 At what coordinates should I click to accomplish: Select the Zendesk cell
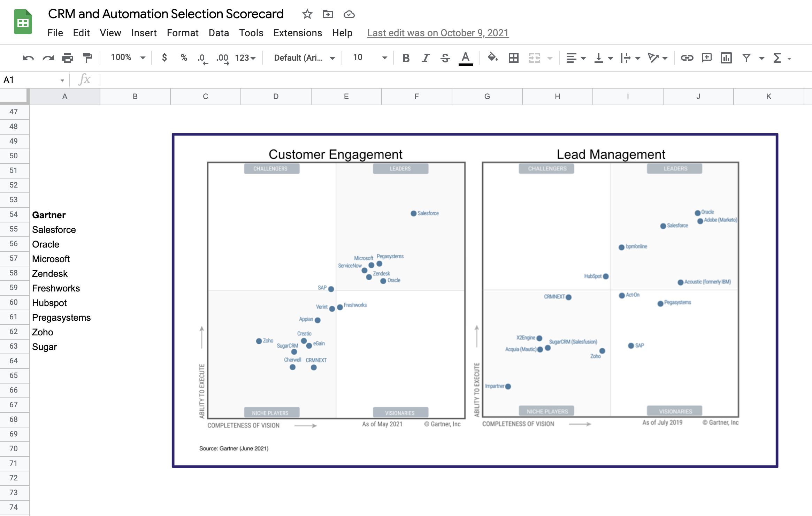click(65, 273)
